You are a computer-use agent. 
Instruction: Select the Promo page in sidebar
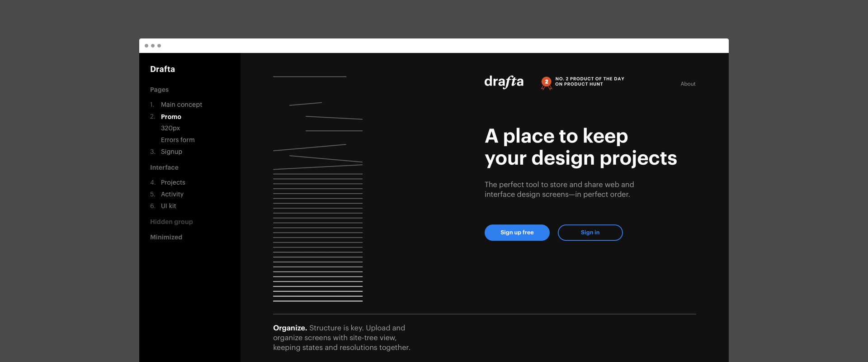point(171,117)
